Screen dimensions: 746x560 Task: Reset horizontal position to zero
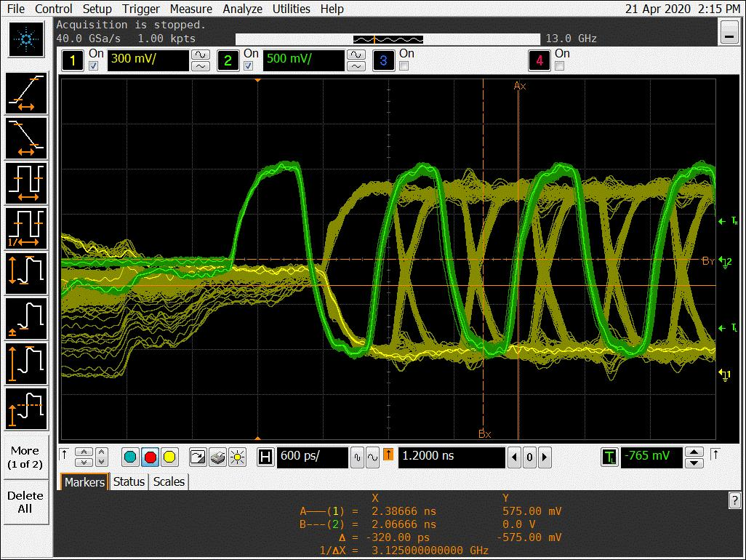(529, 457)
